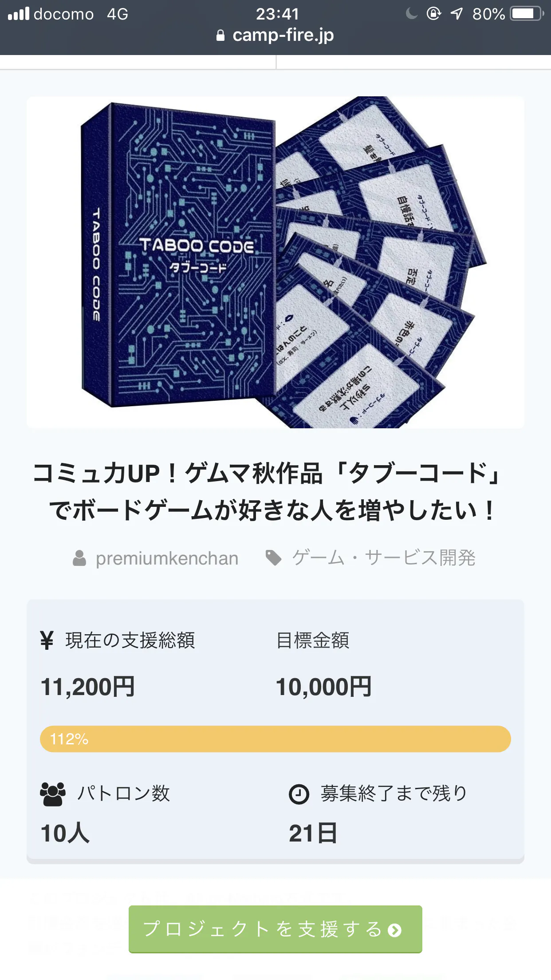The width and height of the screenshot is (551, 980).
Task: Tap the Do Not Disturb moon icon
Action: coord(411,14)
